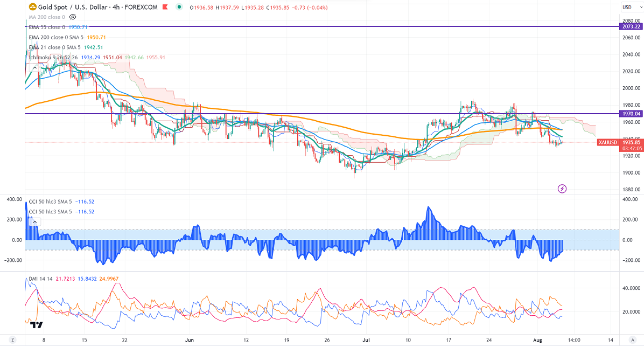644x347 pixels.
Task: Click the high value 1937.59
Action: click(229, 8)
